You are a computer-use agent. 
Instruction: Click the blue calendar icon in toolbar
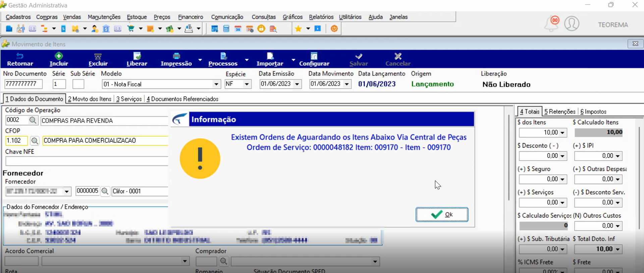(215, 29)
